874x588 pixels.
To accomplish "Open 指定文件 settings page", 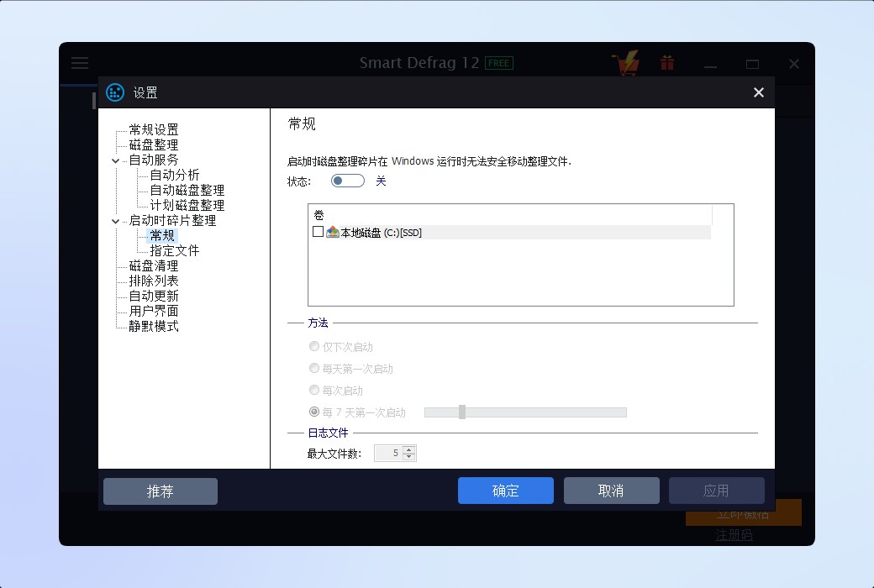I will tap(175, 251).
